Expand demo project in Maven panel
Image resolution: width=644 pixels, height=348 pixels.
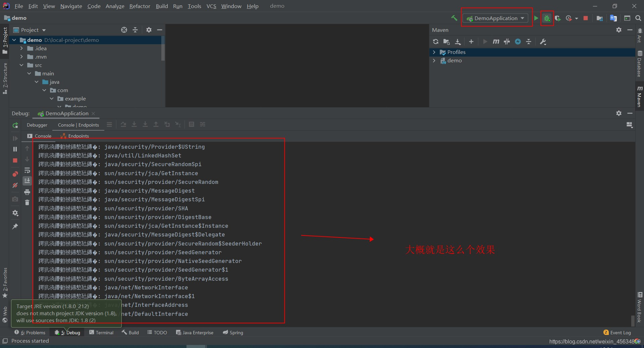point(434,60)
